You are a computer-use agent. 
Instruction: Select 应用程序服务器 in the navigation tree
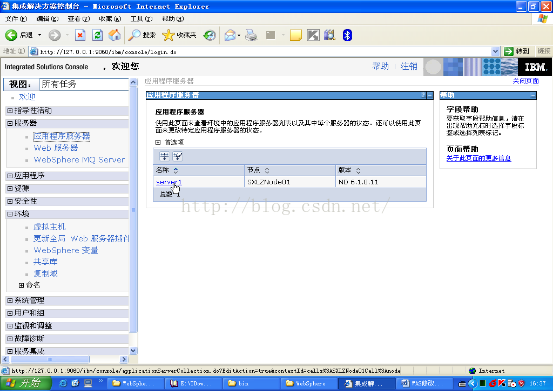[62, 136]
